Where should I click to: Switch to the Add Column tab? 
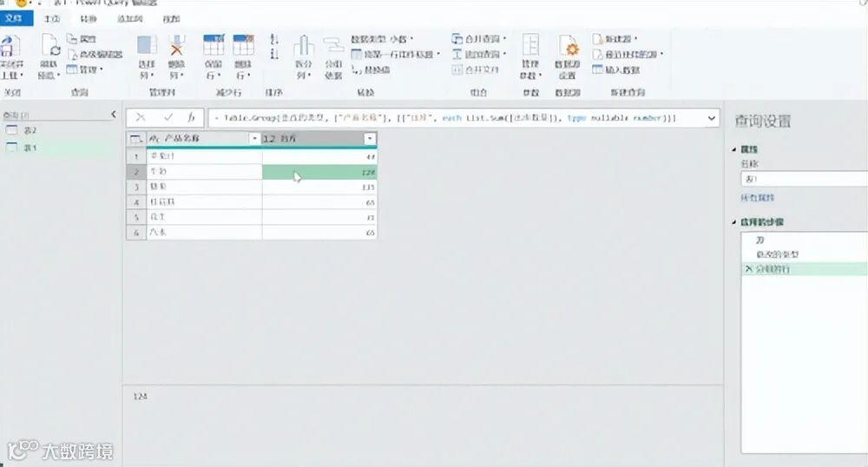coord(130,19)
